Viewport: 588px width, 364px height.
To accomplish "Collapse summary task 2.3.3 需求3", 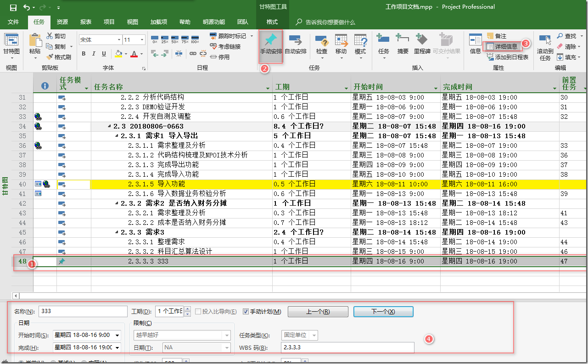I will (x=116, y=232).
